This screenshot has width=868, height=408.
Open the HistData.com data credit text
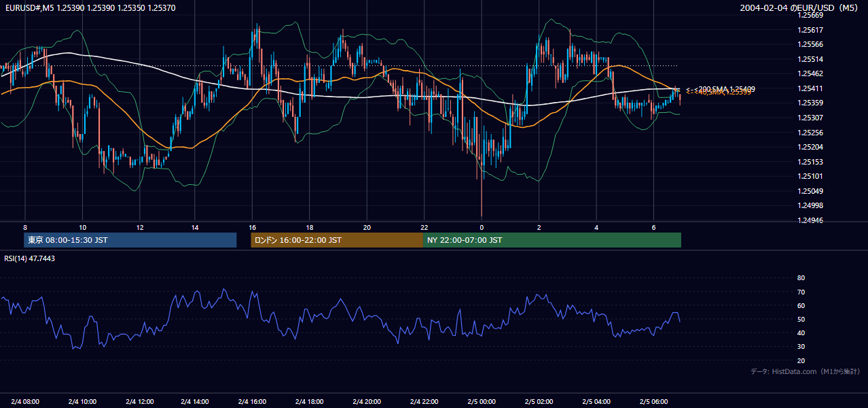point(806,371)
